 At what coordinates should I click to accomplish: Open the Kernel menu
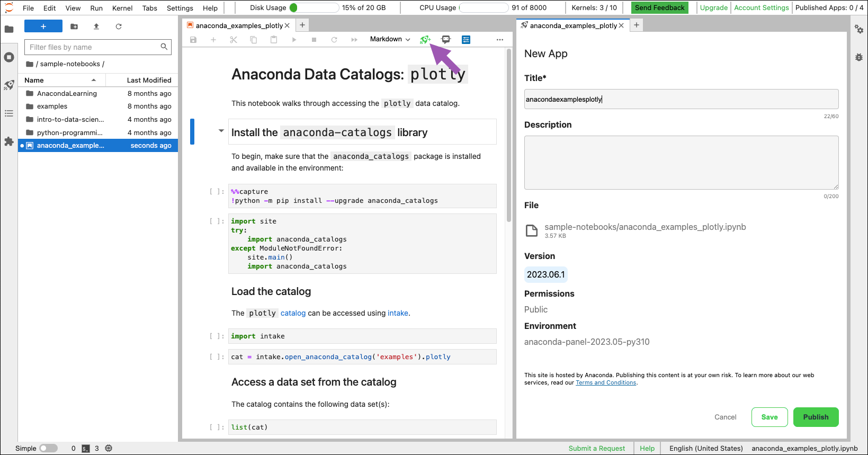pyautogui.click(x=122, y=8)
